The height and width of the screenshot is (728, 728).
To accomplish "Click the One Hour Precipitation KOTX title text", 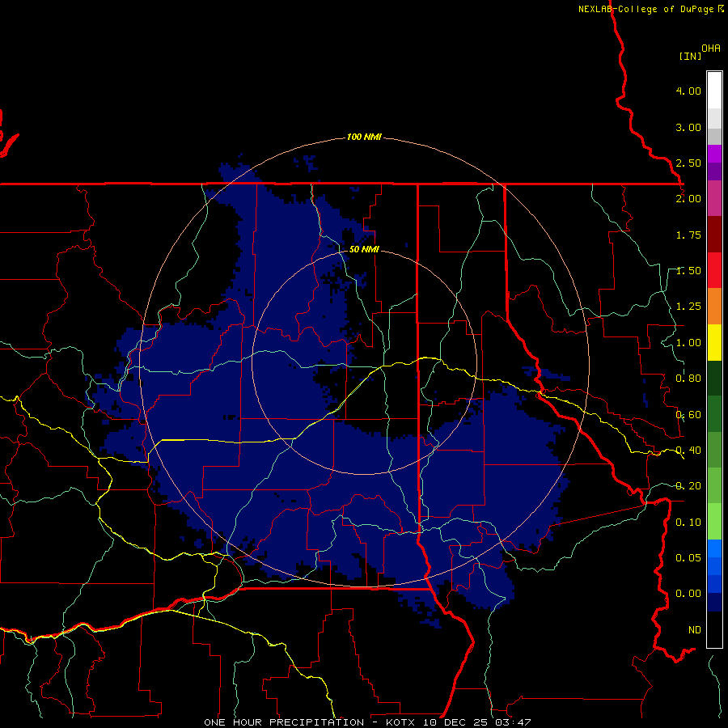I will coord(367,722).
